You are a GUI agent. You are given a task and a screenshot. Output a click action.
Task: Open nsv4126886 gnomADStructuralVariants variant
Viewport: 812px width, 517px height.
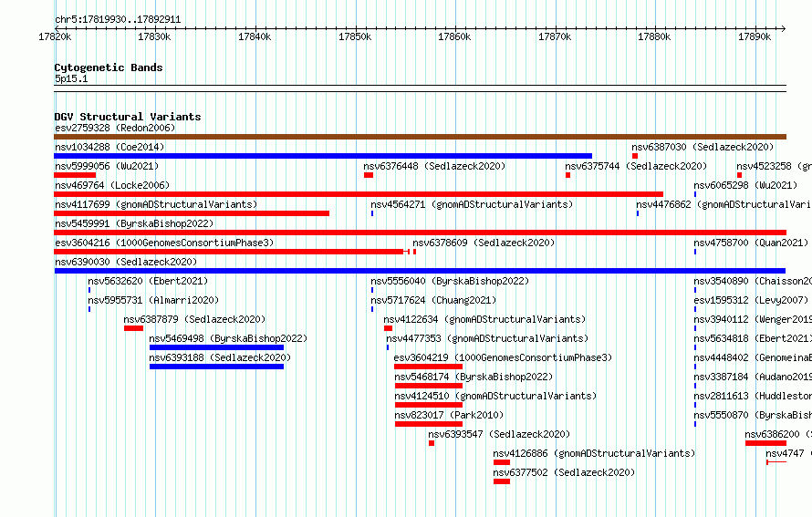click(594, 453)
